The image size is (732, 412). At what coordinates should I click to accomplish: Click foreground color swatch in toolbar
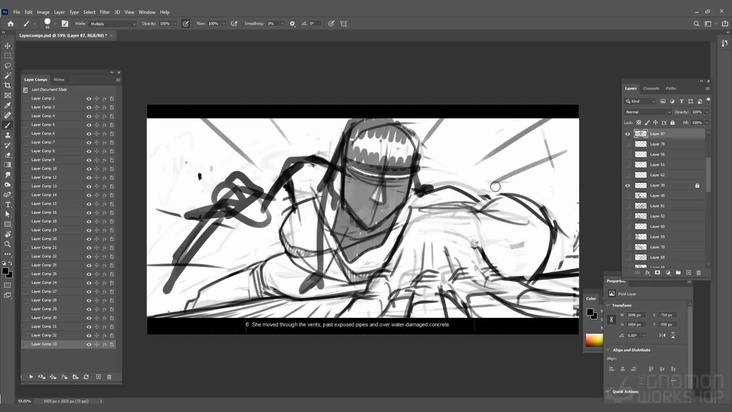pyautogui.click(x=5, y=271)
